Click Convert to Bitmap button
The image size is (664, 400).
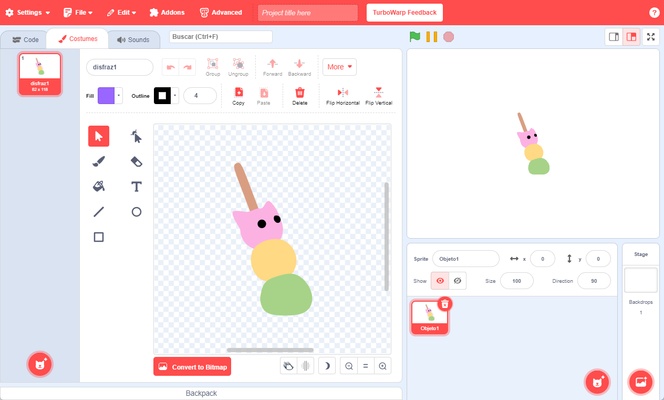(x=192, y=366)
